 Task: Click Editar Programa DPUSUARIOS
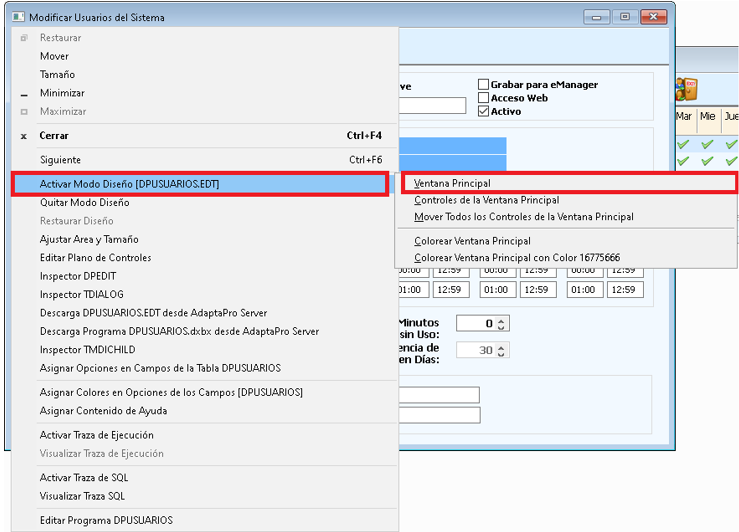tap(106, 520)
